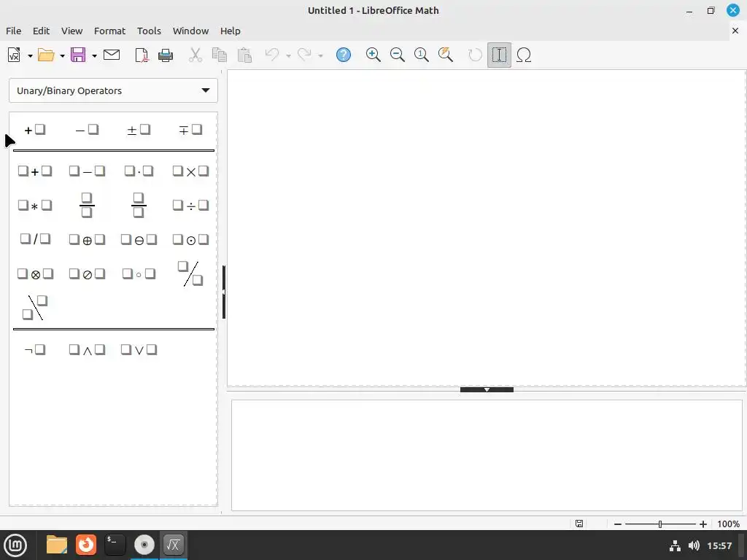Toggle the Formula Cursor button

tap(499, 55)
